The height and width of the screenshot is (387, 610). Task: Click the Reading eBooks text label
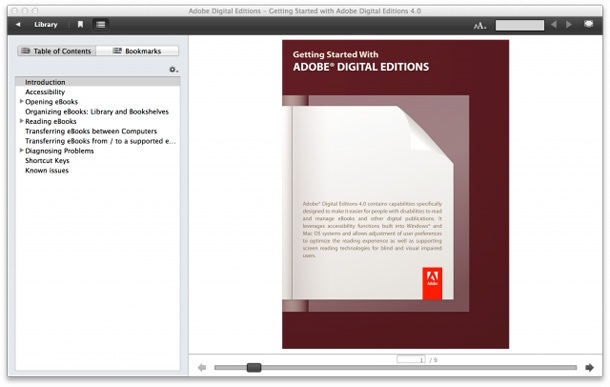pos(51,121)
